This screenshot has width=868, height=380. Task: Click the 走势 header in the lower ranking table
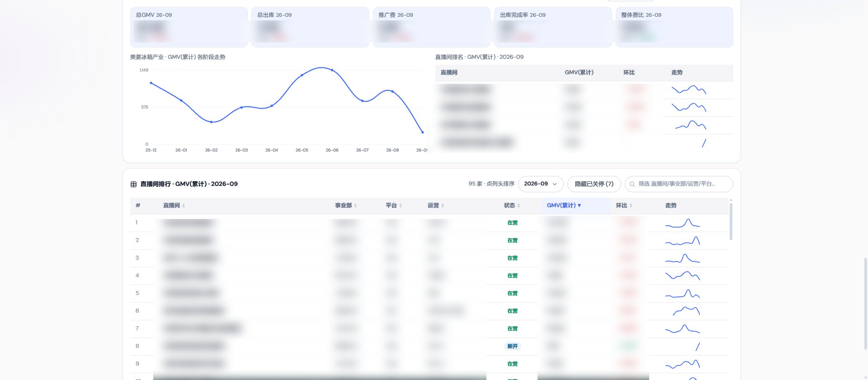(671, 206)
